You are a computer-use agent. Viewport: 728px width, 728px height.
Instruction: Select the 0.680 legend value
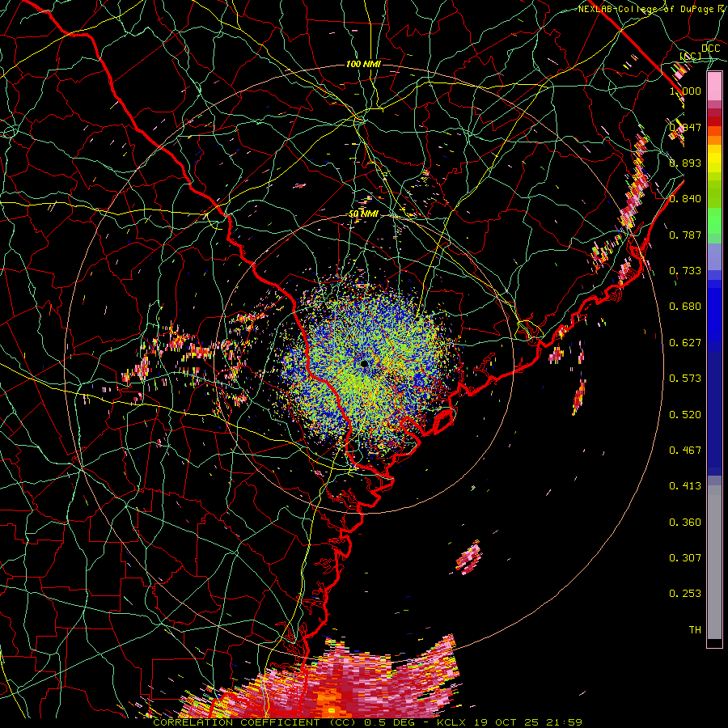(685, 307)
